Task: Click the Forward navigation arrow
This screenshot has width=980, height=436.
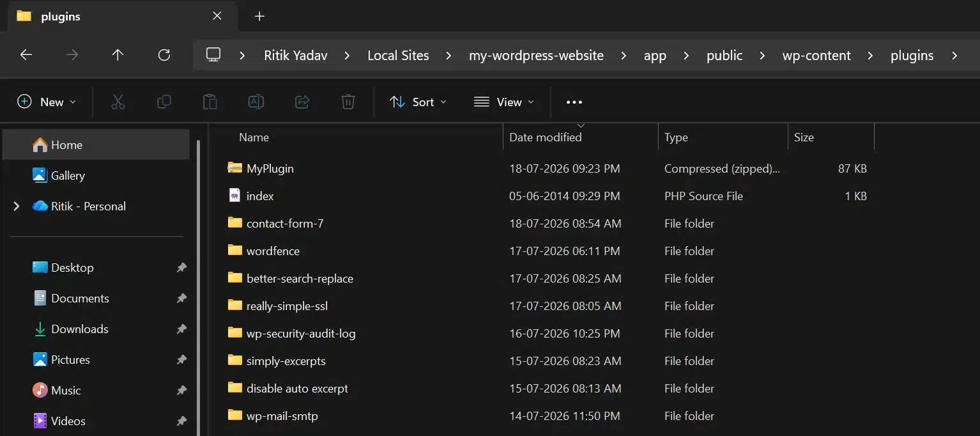Action: 72,55
